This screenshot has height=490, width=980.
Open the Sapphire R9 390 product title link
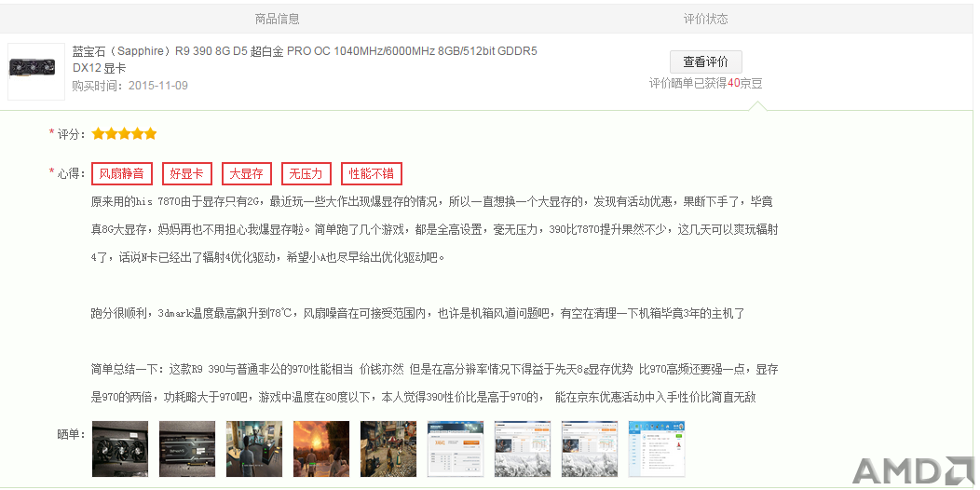tap(305, 60)
